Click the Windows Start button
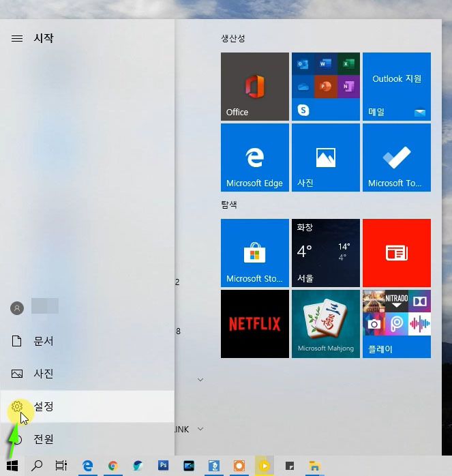 click(x=12, y=465)
